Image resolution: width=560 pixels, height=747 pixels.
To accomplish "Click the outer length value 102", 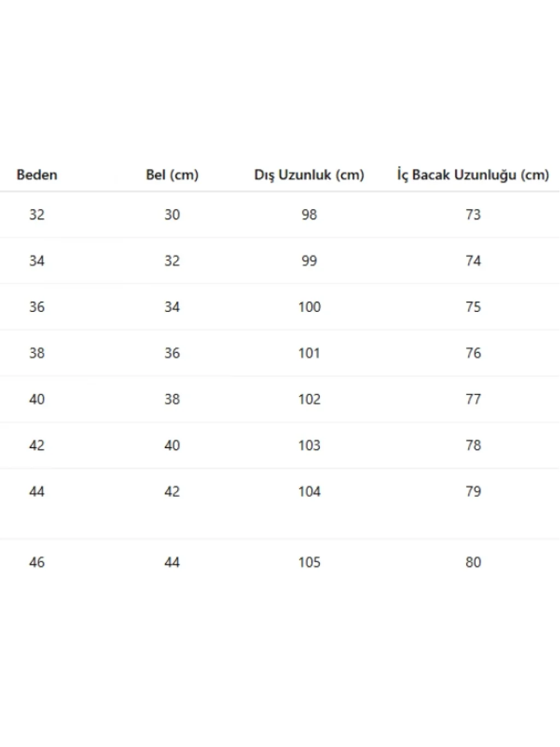I will click(x=309, y=399).
